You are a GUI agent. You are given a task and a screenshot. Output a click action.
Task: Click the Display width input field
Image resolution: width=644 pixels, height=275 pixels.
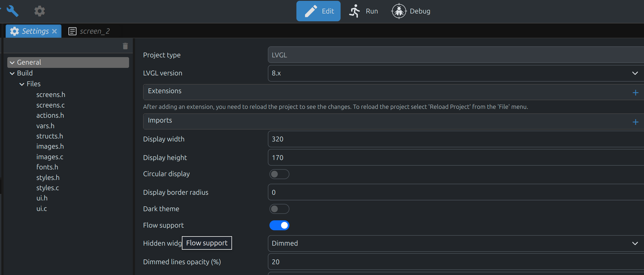tap(455, 139)
